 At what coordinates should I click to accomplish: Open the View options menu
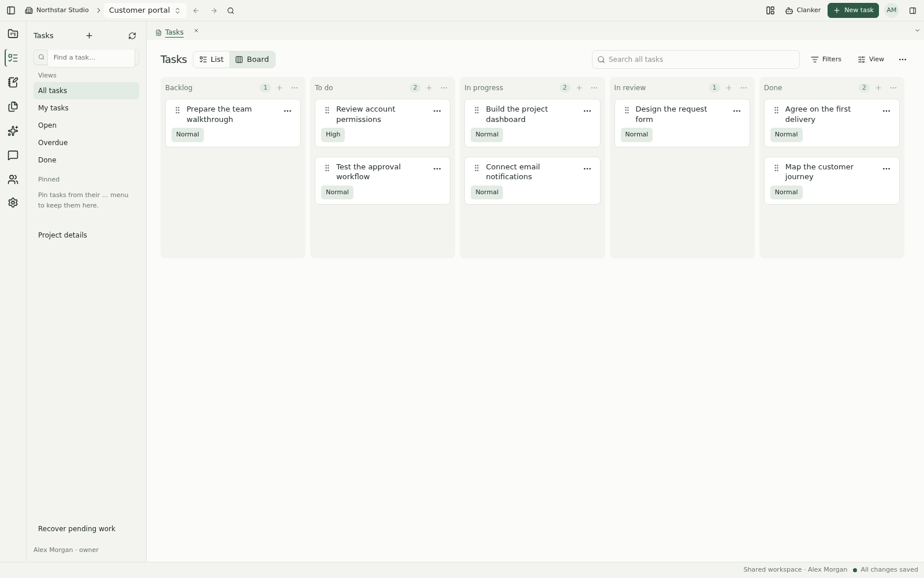coord(871,60)
